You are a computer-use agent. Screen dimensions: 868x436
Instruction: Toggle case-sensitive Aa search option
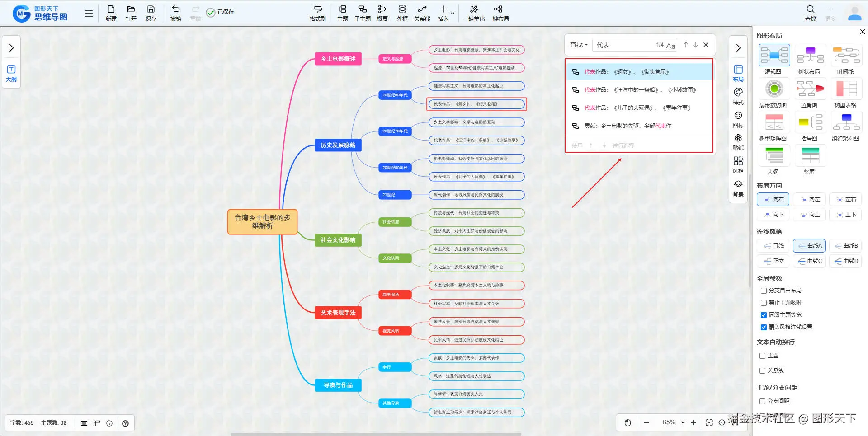pos(670,45)
